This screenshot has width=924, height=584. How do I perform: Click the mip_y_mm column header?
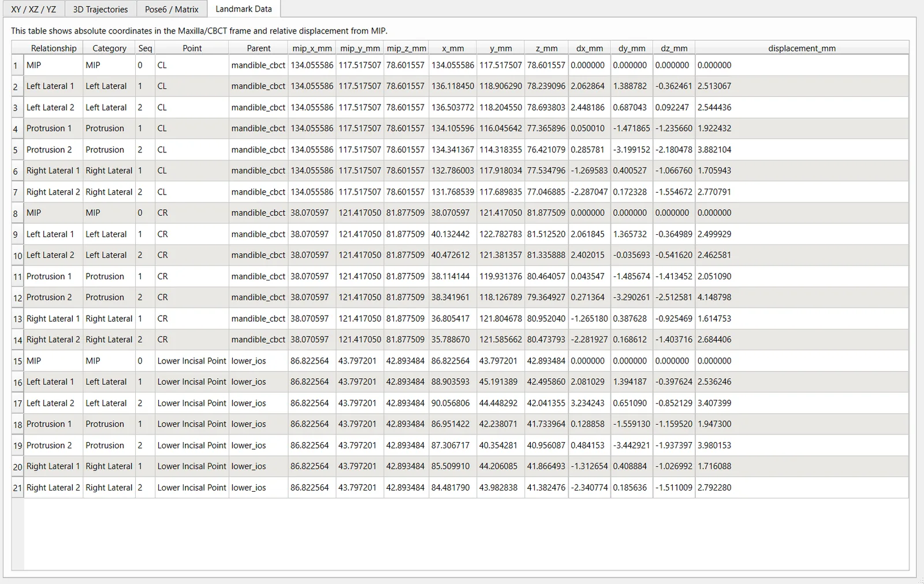coord(360,48)
